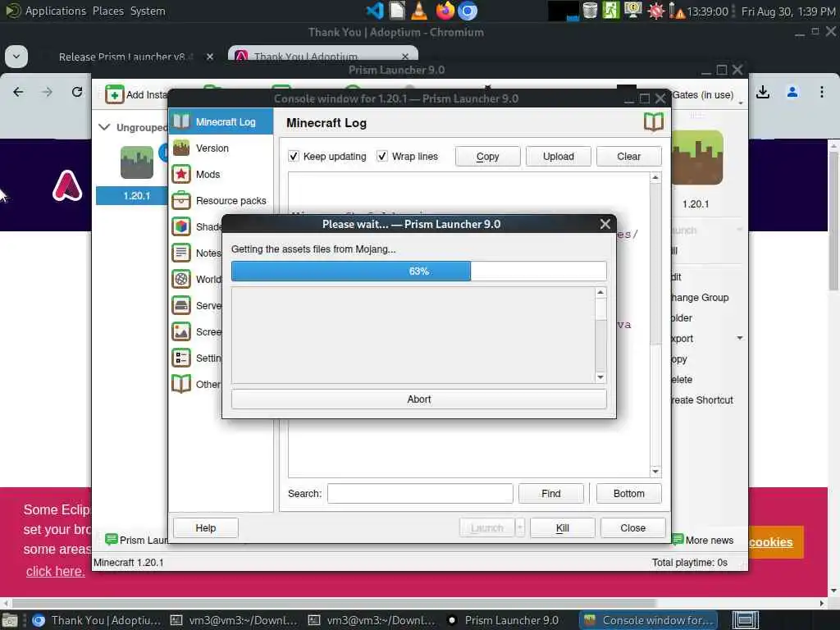840x630 pixels.
Task: Clear the Minecraft log
Action: 628,157
